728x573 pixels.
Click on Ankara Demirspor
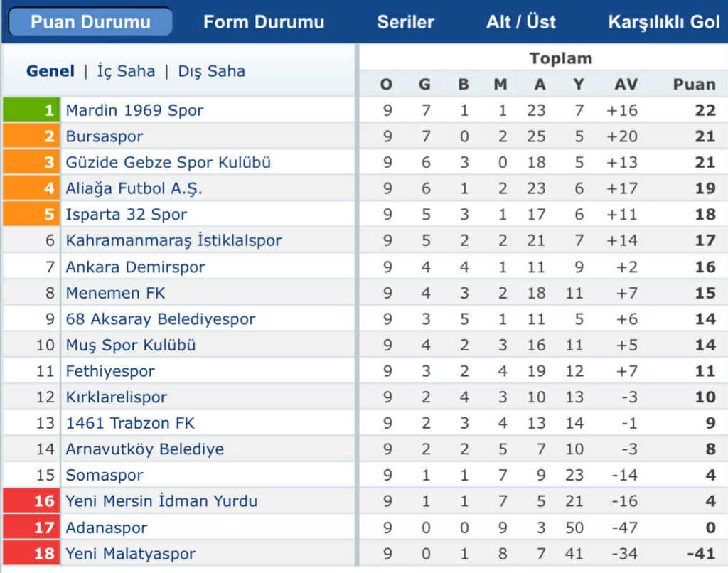[x=135, y=267]
